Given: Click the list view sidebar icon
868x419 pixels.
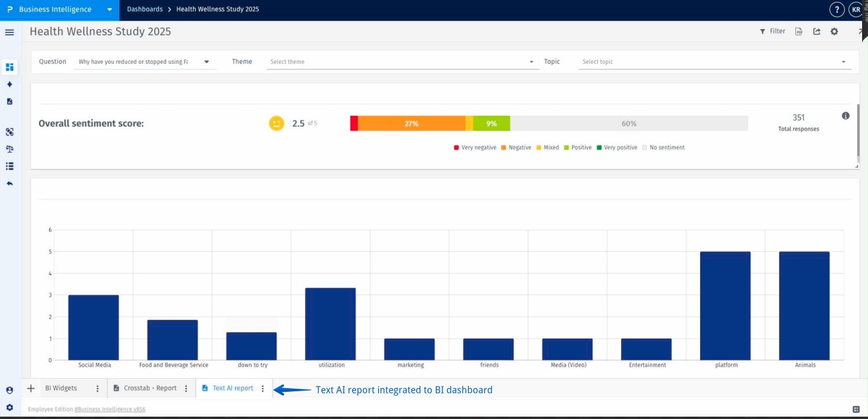Looking at the screenshot, I should pos(9,166).
